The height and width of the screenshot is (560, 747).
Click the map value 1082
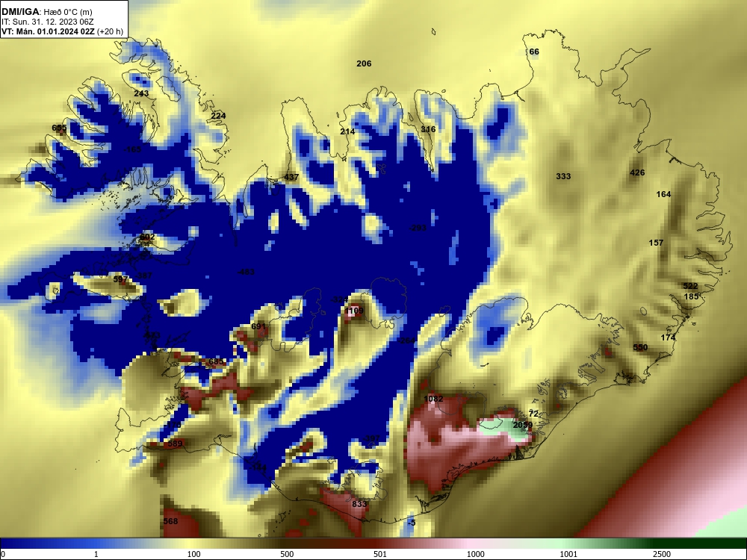point(433,399)
